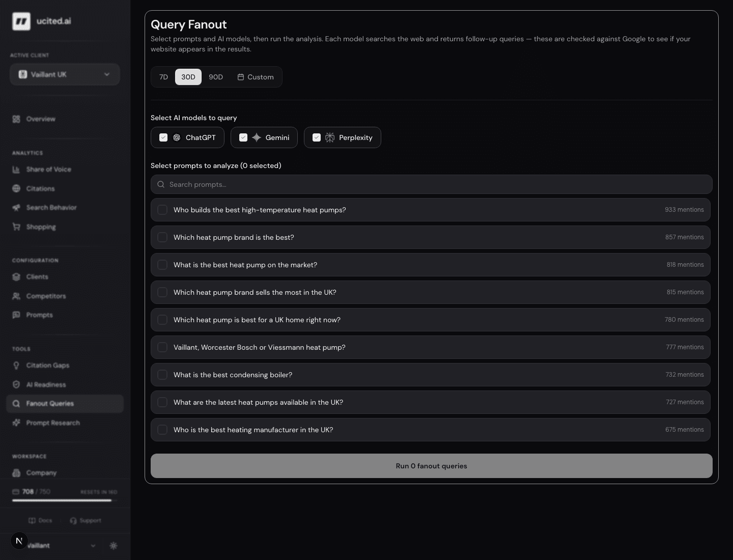Select the 90D time range tab
Viewport: 733px width, 560px height.
point(216,77)
